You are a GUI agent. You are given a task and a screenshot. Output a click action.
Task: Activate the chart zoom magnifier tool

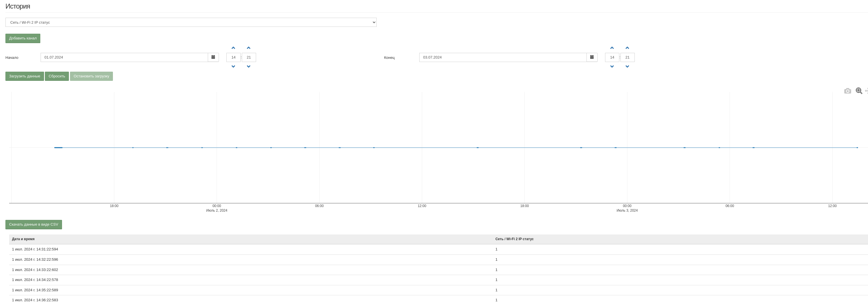coord(859,91)
